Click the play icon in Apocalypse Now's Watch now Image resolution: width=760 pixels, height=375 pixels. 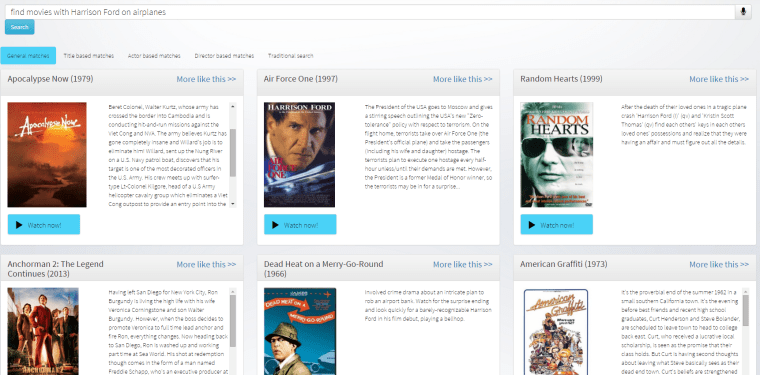19,225
